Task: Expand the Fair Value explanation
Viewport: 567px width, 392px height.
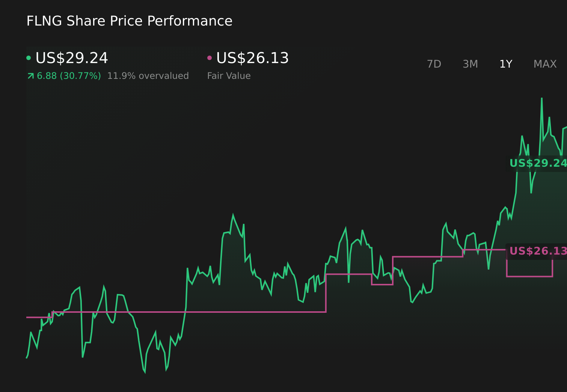Action: (x=229, y=75)
